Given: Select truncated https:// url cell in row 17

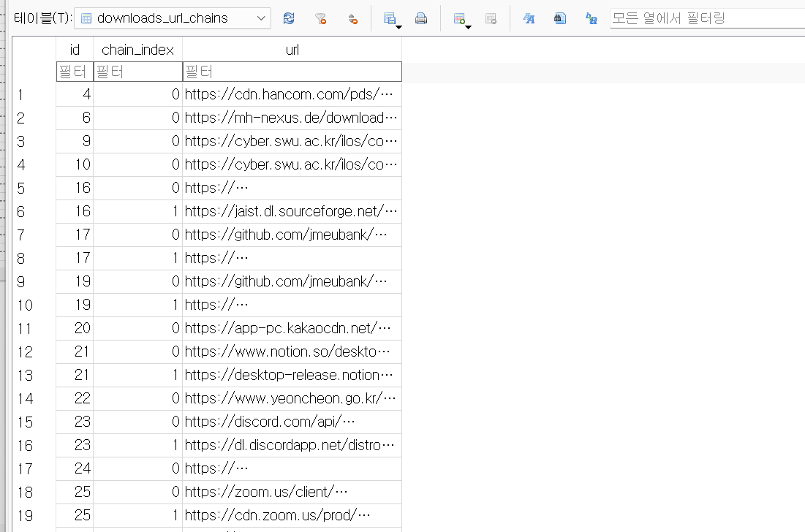Looking at the screenshot, I should [x=292, y=468].
